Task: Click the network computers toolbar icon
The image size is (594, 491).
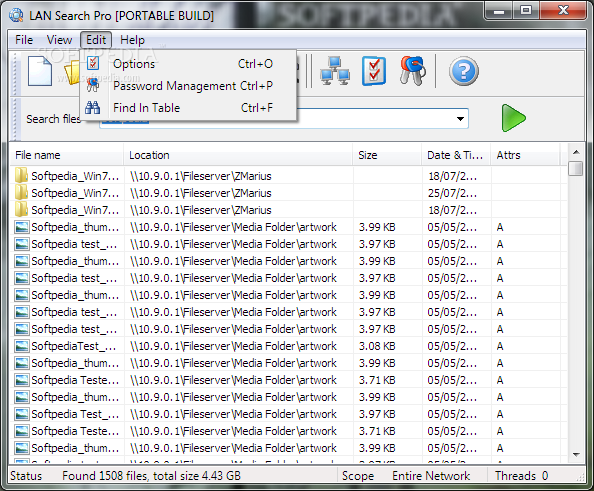Action: point(335,71)
